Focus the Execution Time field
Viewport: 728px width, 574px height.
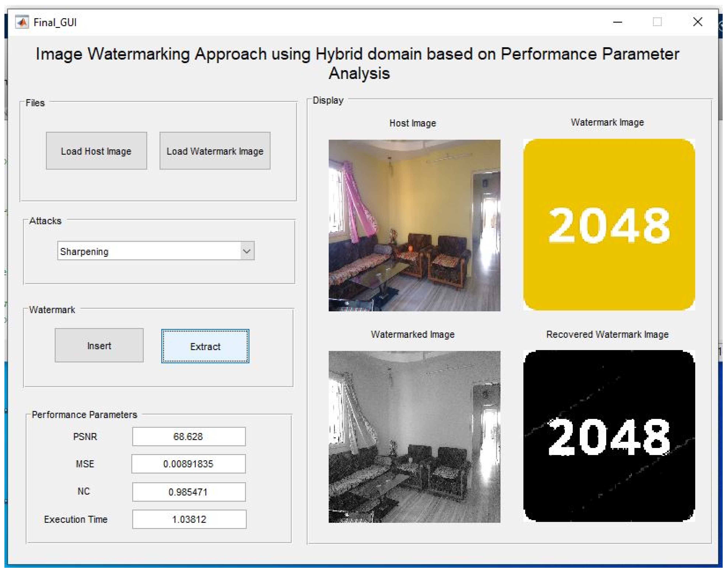point(189,519)
